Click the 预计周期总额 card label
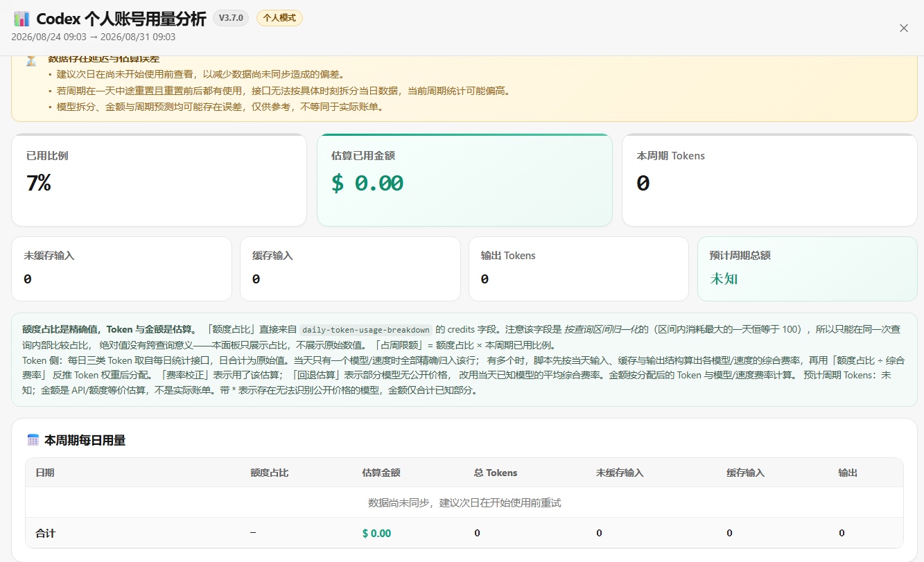The image size is (924, 562). click(x=740, y=256)
